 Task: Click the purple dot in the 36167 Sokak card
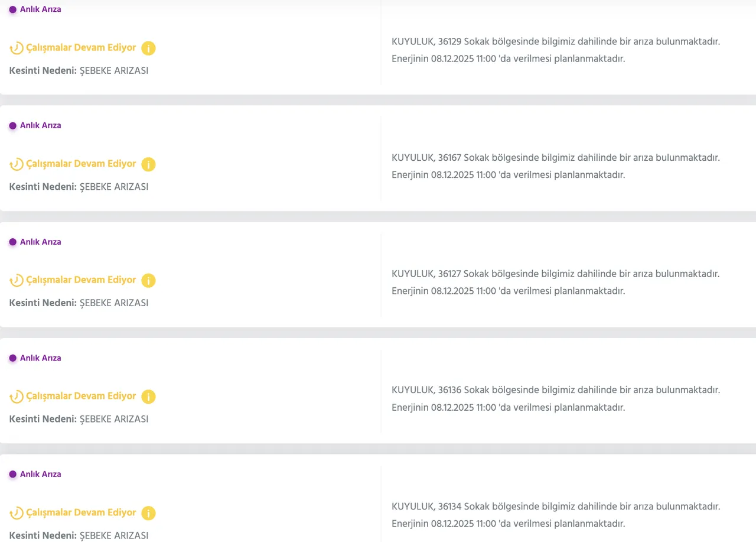pos(12,126)
